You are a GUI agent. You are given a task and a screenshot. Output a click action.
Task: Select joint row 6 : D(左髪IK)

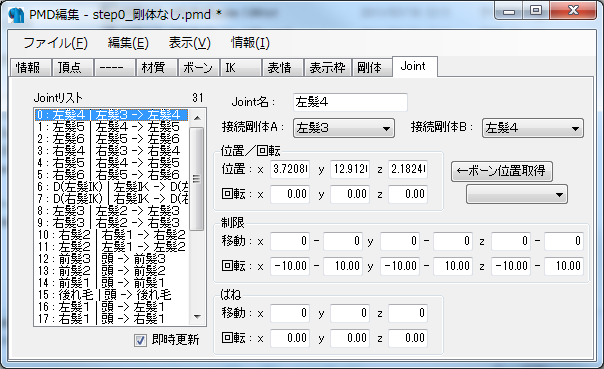coord(111,187)
